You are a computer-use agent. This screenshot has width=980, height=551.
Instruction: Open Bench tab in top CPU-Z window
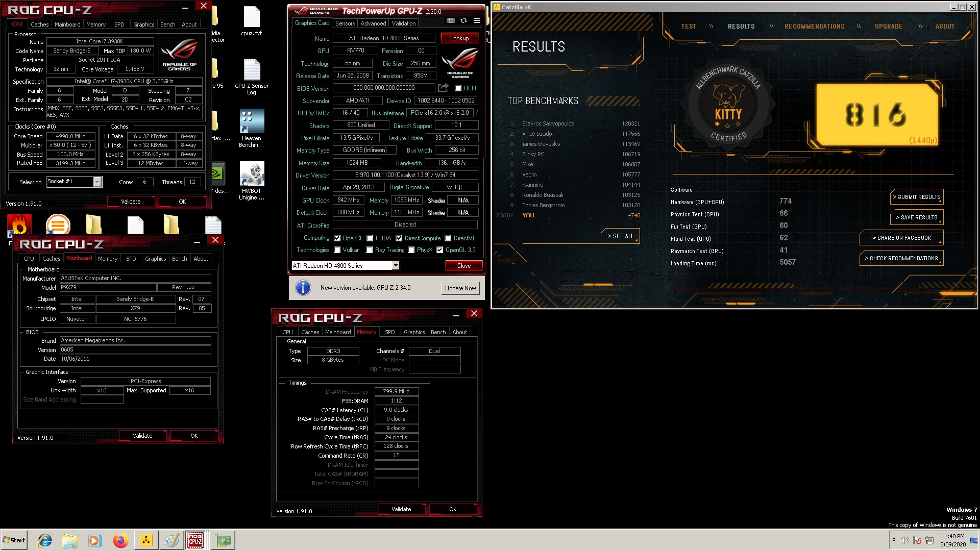[167, 24]
